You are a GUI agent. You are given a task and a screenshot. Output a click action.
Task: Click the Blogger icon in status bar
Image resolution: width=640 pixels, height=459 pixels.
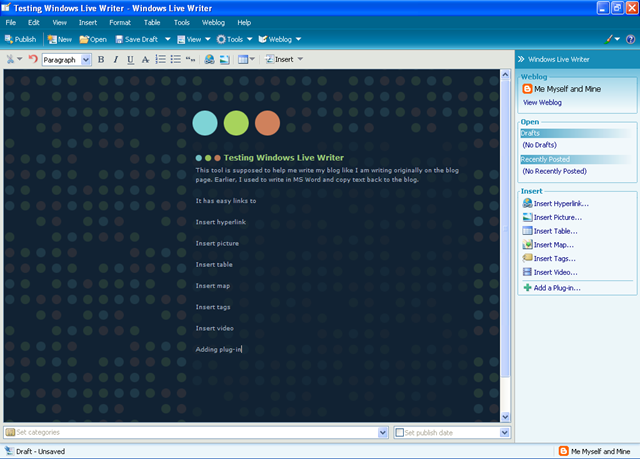(564, 451)
